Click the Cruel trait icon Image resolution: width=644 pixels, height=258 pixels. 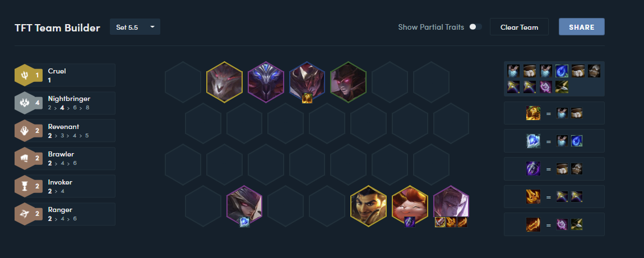(x=24, y=75)
